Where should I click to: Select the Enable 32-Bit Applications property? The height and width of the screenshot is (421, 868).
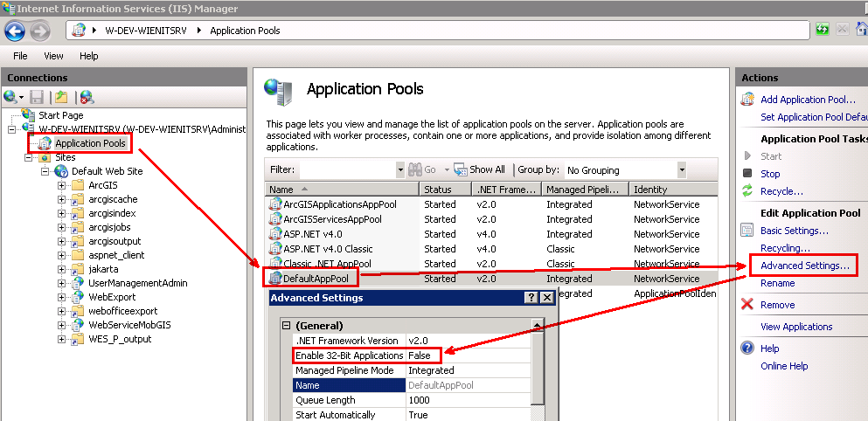click(x=350, y=355)
